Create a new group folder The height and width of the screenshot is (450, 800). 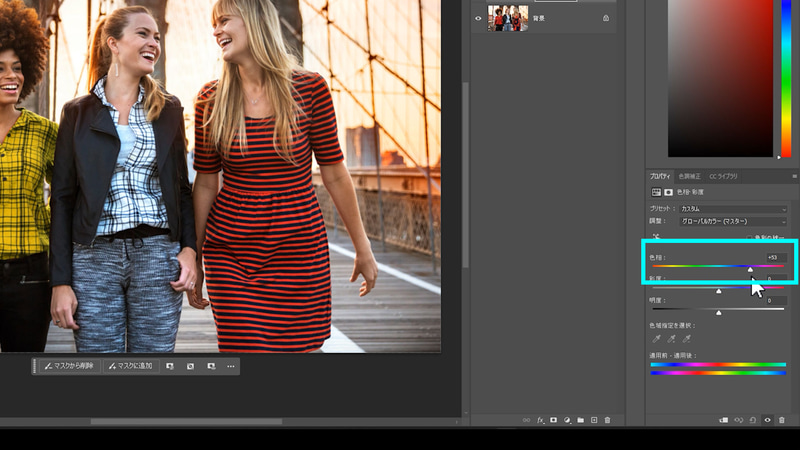coord(581,420)
